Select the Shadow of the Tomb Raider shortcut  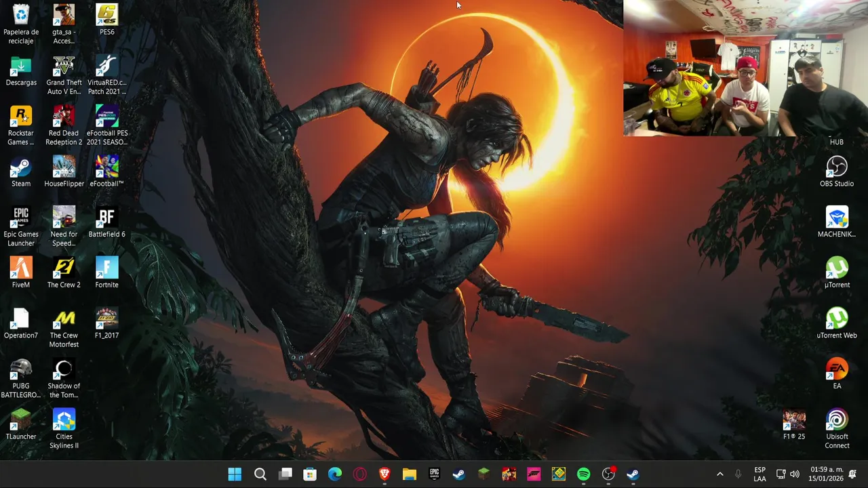click(64, 378)
